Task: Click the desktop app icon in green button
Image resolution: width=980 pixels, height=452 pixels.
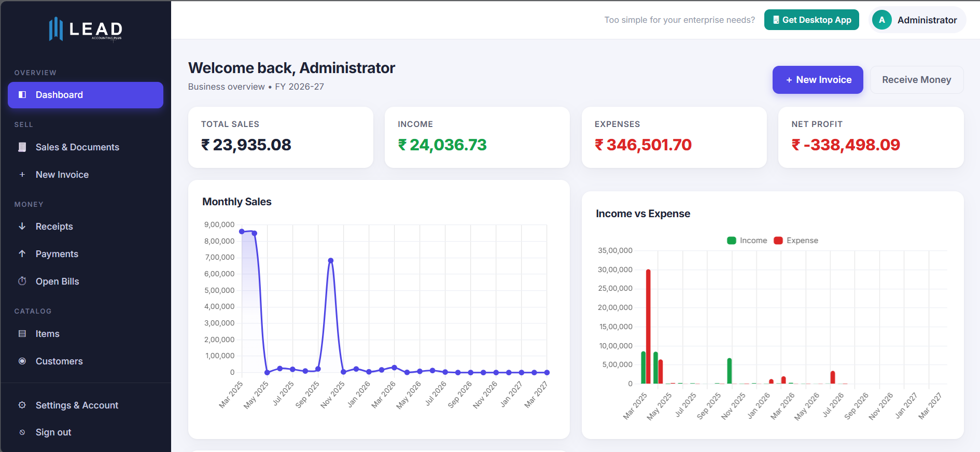Action: (x=776, y=20)
